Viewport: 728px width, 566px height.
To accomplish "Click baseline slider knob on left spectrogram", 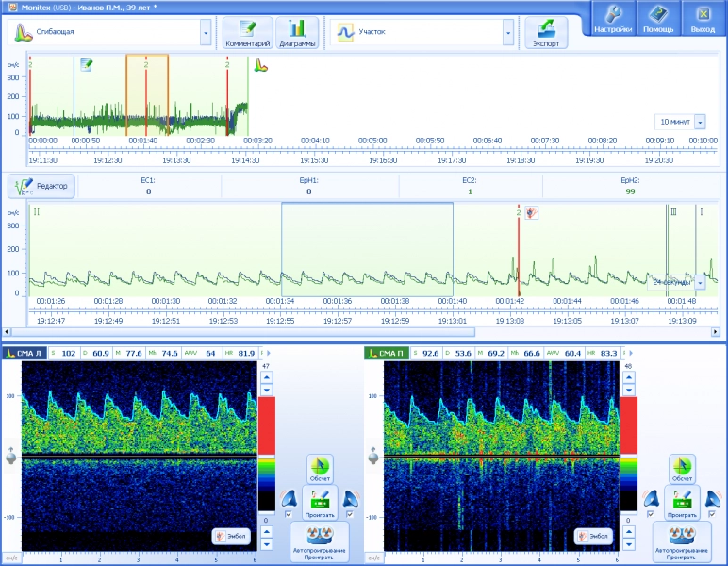I will click(11, 458).
